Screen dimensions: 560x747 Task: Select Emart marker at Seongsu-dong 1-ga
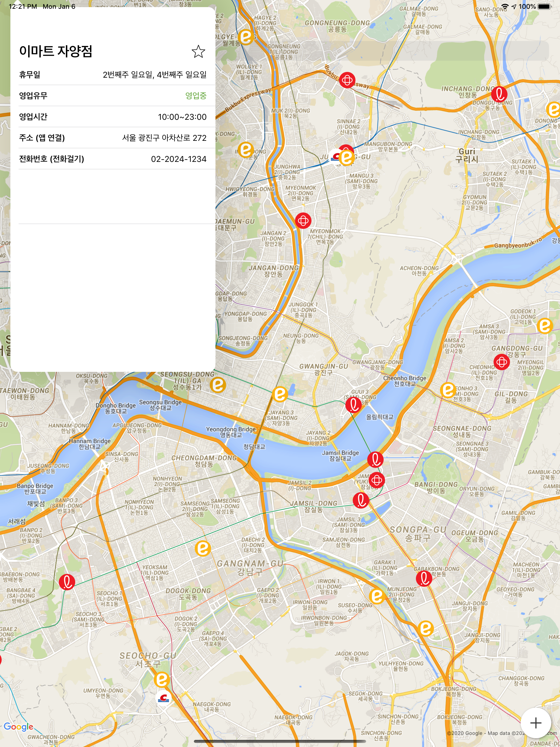click(218, 385)
